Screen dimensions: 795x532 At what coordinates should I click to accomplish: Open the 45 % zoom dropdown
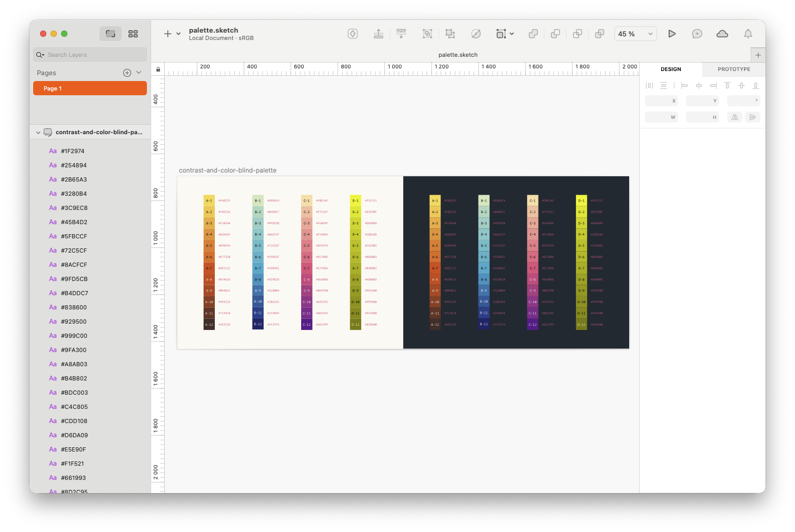point(635,34)
